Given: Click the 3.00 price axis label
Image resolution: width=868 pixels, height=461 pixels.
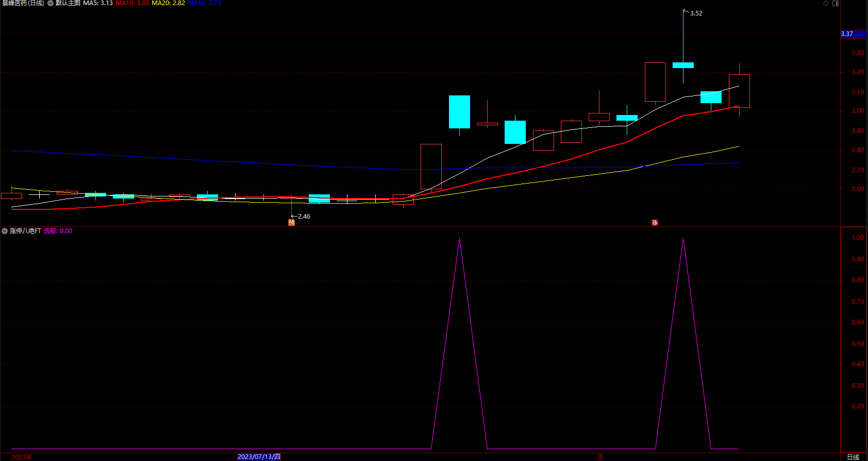Looking at the screenshot, I should tap(858, 111).
